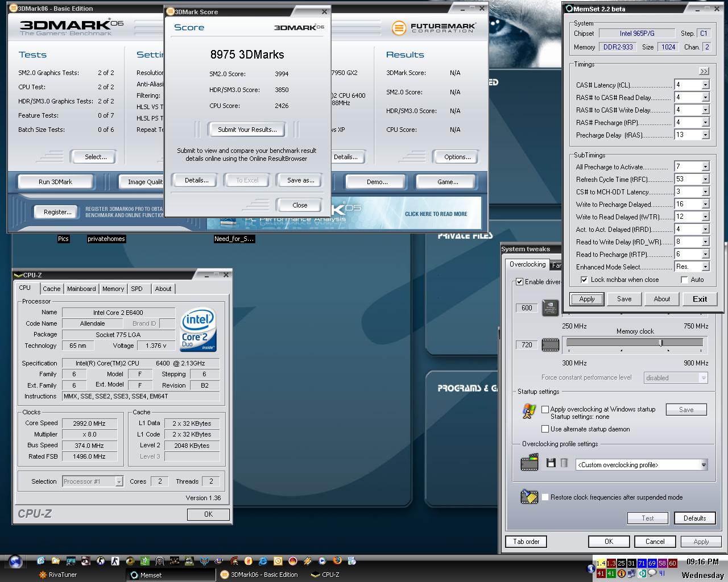The image size is (728, 582).
Task: Enable the Auto checkbox in MemSet
Action: point(684,280)
